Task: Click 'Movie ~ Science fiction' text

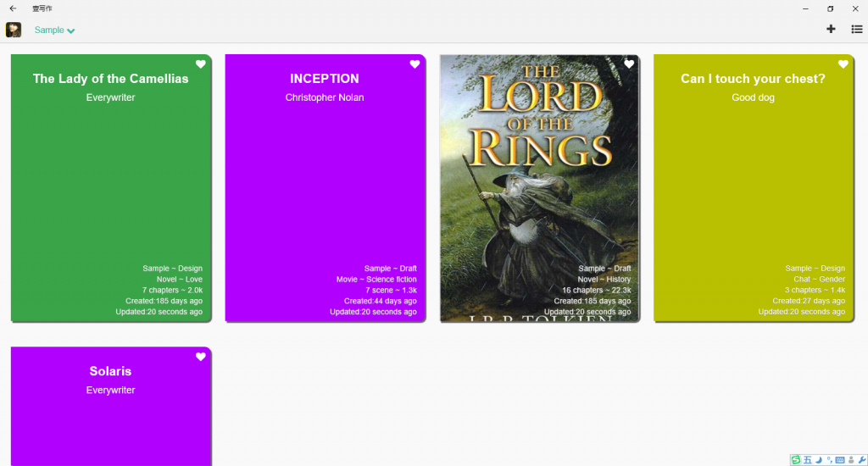Action: (376, 280)
